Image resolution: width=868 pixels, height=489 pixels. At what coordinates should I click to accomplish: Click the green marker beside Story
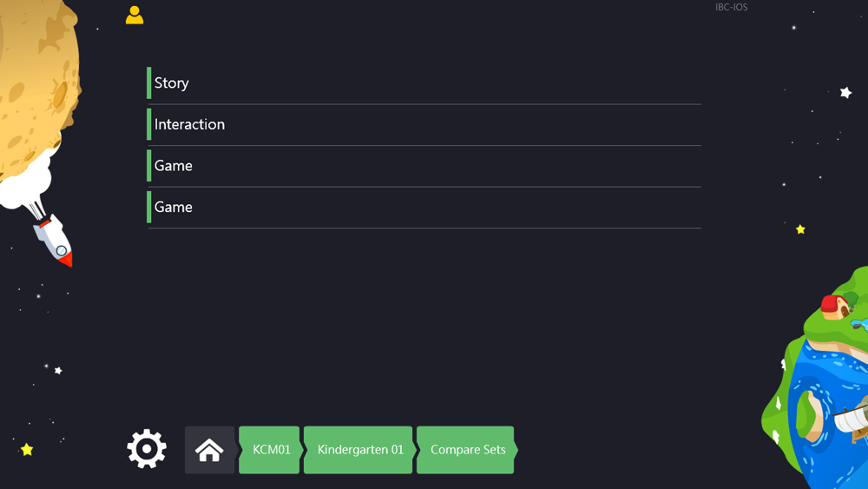149,83
